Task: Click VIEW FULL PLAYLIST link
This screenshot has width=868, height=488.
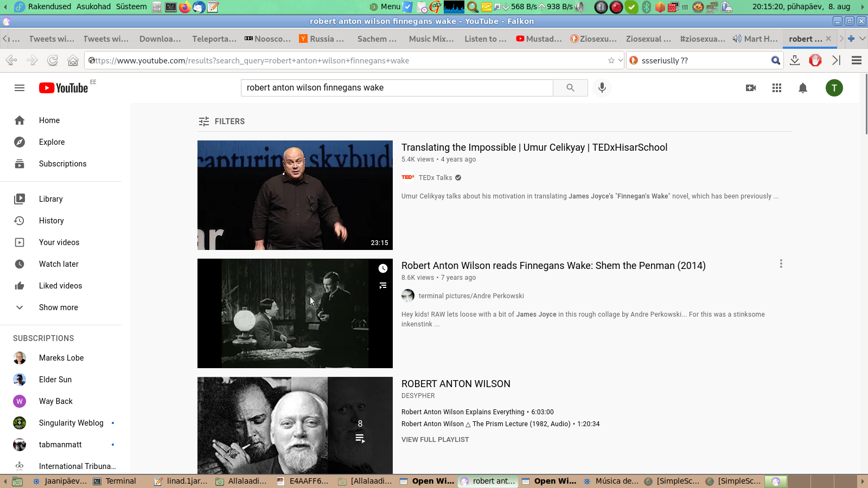Action: [x=435, y=440]
